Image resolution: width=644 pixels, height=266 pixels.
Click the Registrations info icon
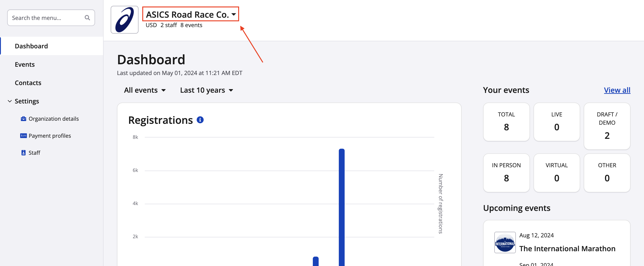[200, 120]
